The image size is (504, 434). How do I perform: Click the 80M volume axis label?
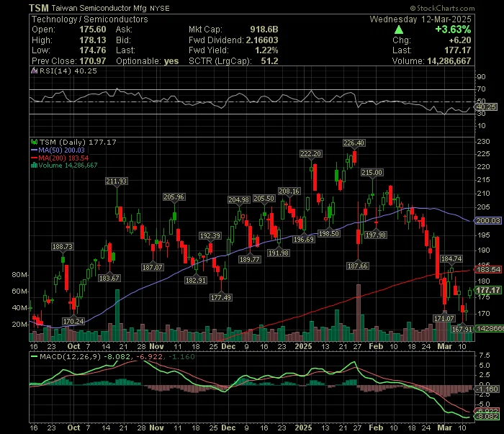(19, 275)
